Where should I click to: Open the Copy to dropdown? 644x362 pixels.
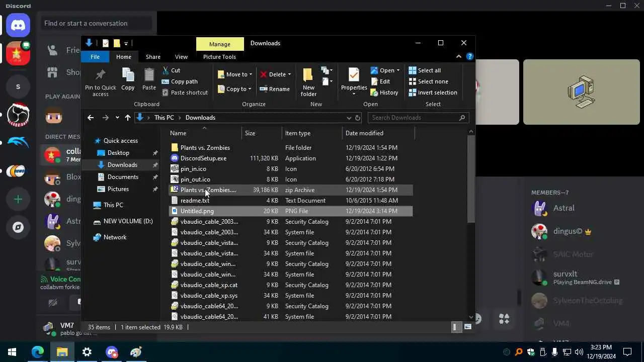[234, 89]
